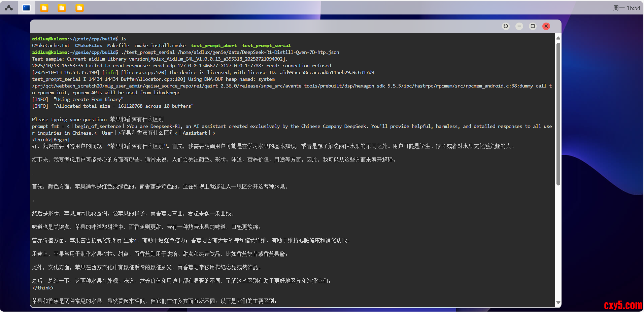Switch to the terminal app in taskbar
Screen dimensions: 644x312
click(27, 8)
